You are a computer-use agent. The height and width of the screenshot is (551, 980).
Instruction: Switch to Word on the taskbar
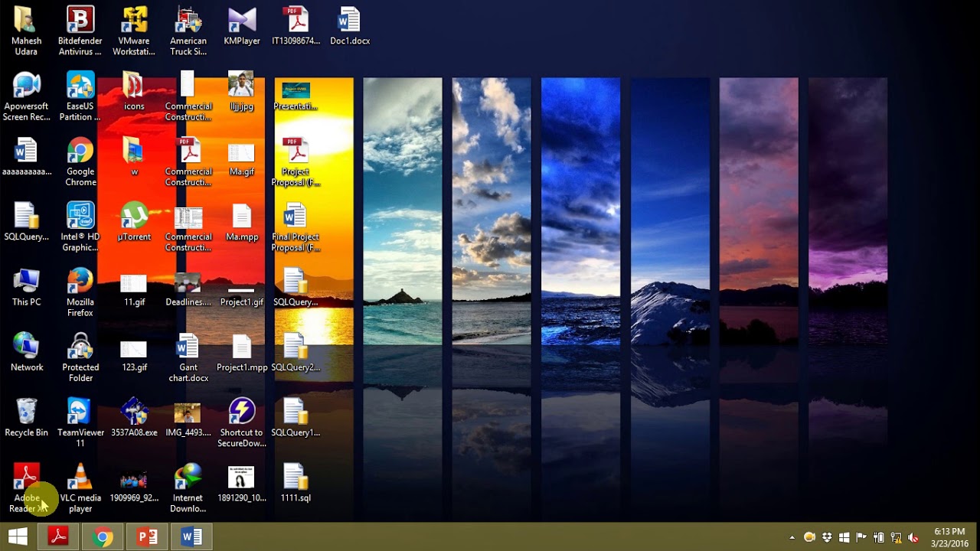[191, 537]
